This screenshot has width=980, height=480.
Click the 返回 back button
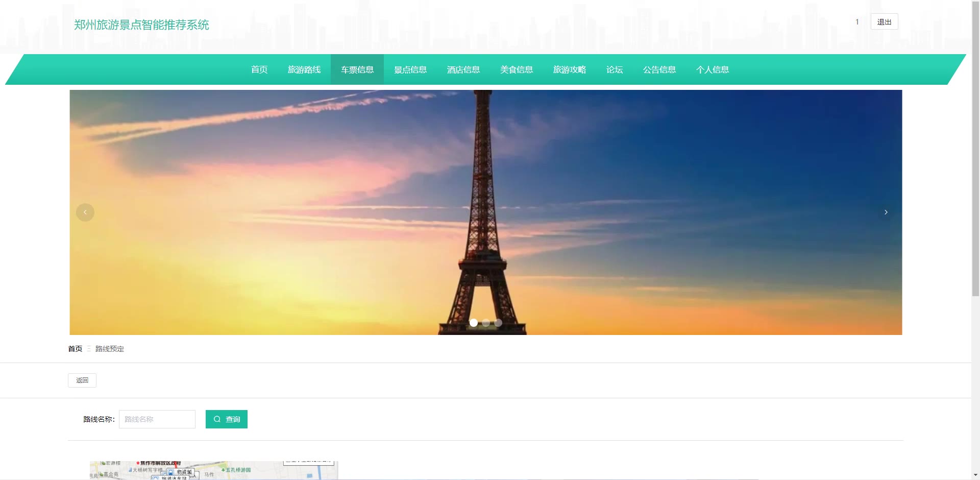click(x=82, y=380)
